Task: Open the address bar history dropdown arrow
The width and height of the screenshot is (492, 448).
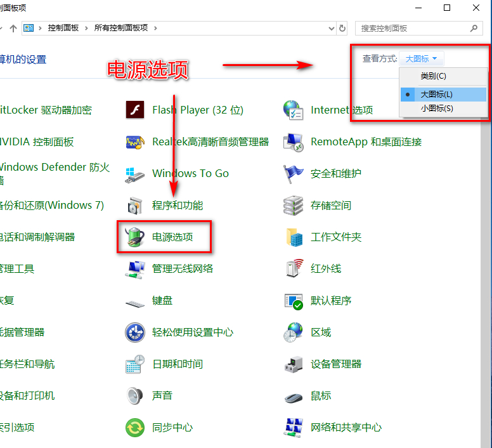Action: coord(332,29)
